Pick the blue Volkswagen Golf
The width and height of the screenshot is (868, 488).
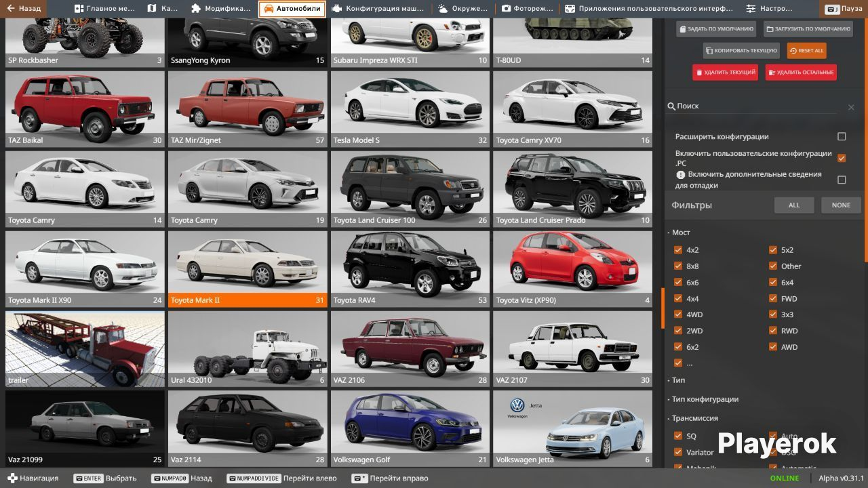[x=410, y=428]
